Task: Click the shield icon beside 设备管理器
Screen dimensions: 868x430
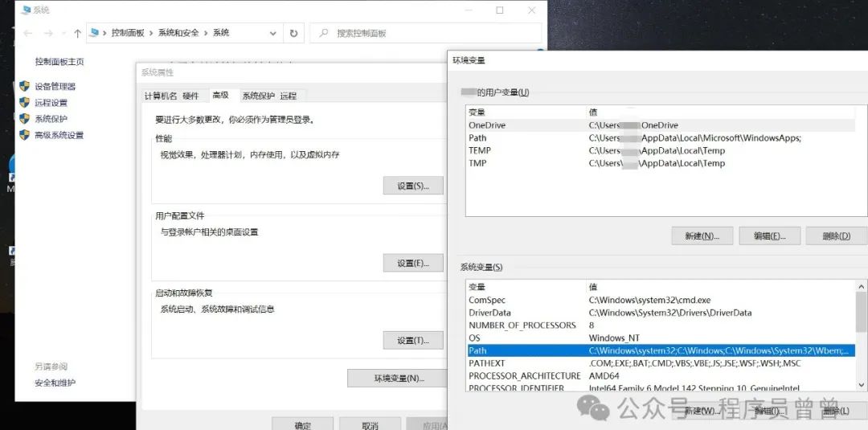Action: 25,86
